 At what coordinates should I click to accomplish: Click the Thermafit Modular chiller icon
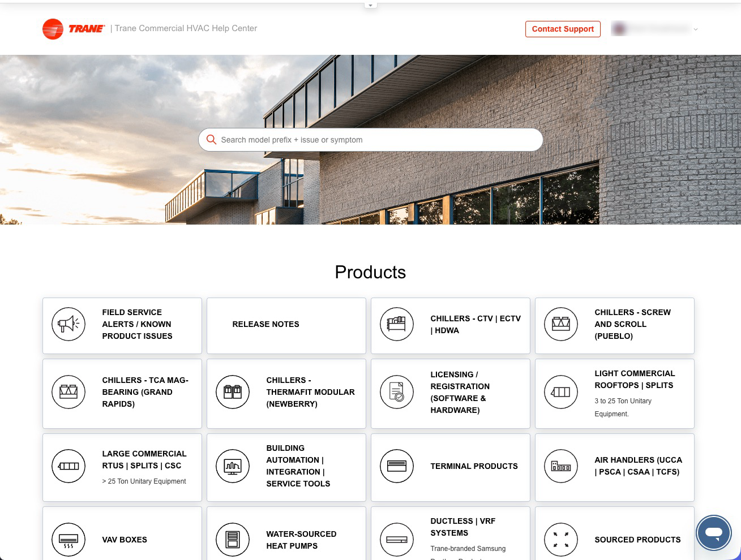pos(233,392)
